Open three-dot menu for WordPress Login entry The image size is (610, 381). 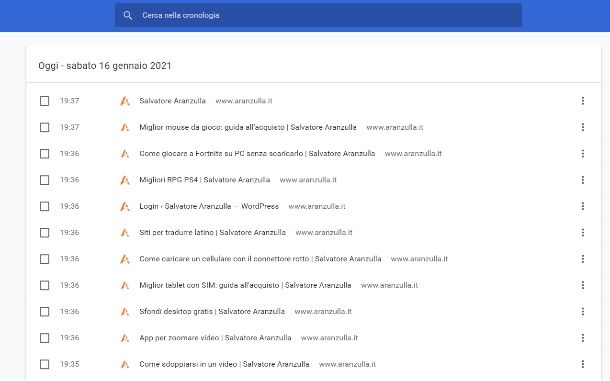(582, 206)
